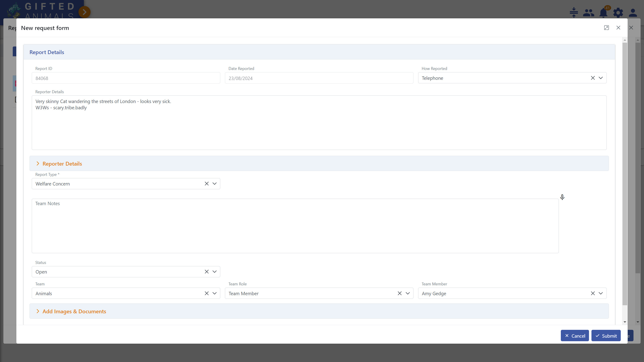Click the form scrollbar up arrow

(625, 40)
